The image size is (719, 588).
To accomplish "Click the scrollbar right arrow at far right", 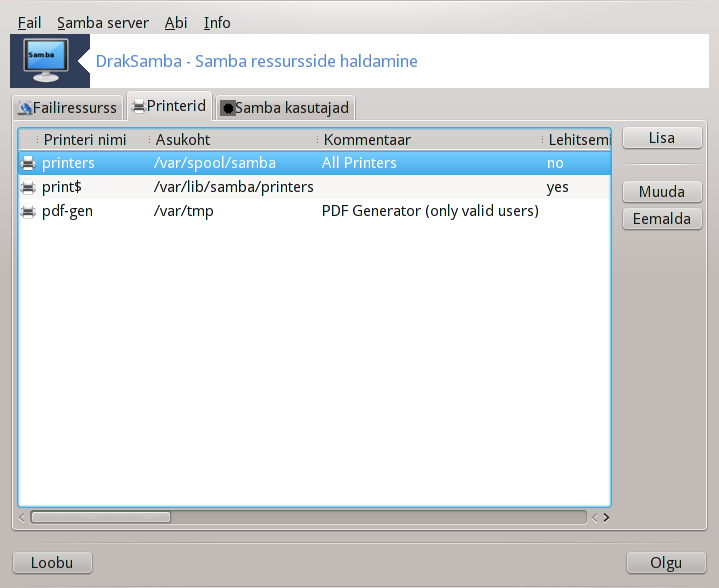I will point(606,517).
